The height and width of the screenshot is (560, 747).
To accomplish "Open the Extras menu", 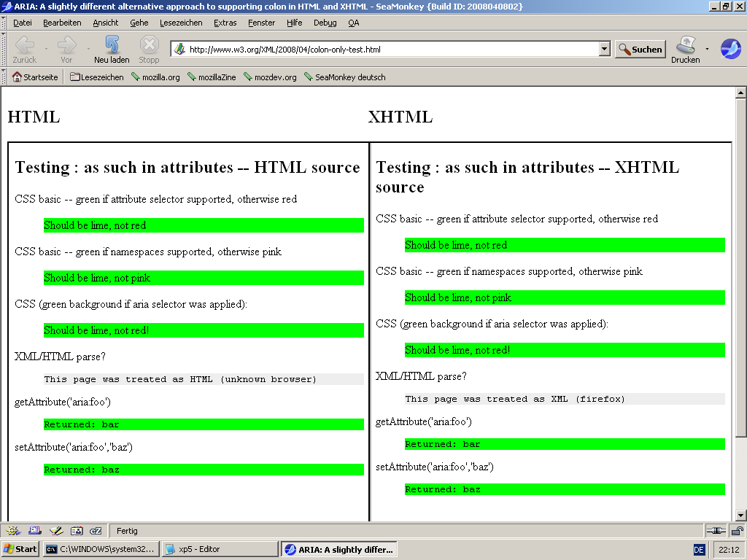I will pos(225,23).
